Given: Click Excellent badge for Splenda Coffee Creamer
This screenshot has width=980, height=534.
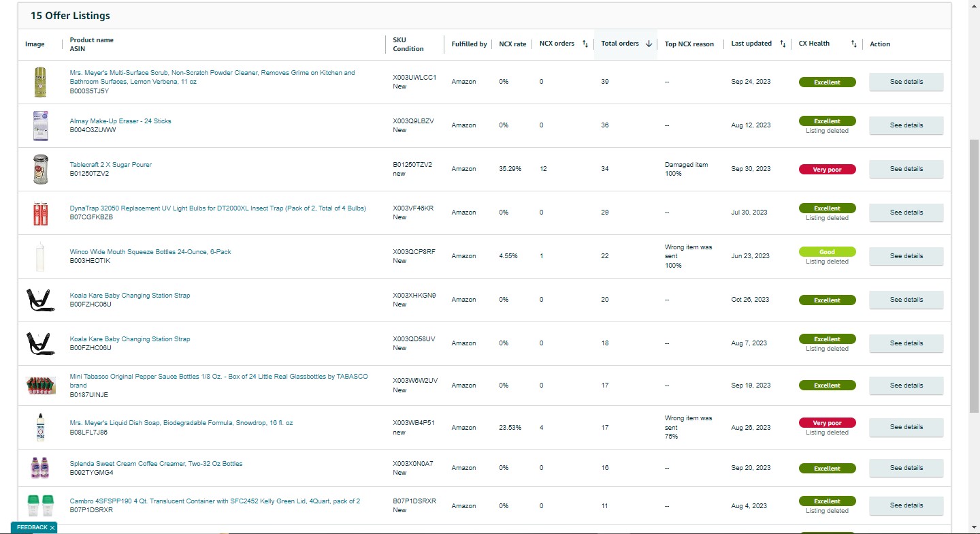Looking at the screenshot, I should tap(828, 469).
